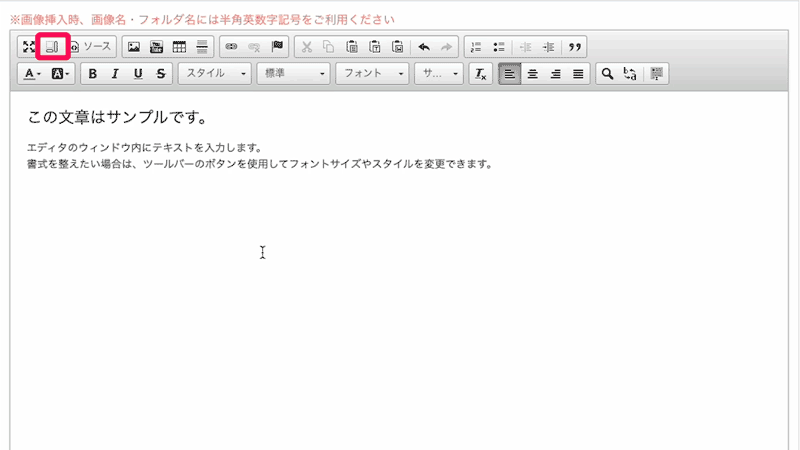Toggle bold formatting

(93, 74)
